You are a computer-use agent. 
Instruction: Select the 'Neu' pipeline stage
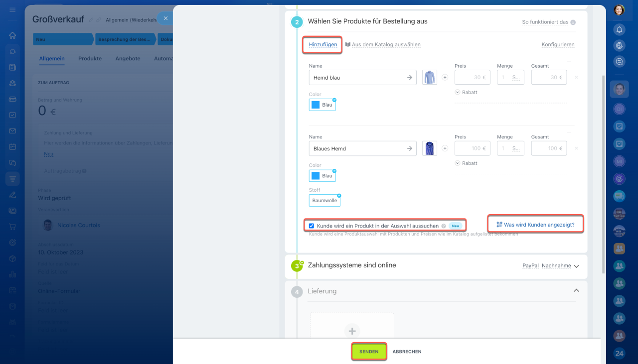click(x=63, y=39)
